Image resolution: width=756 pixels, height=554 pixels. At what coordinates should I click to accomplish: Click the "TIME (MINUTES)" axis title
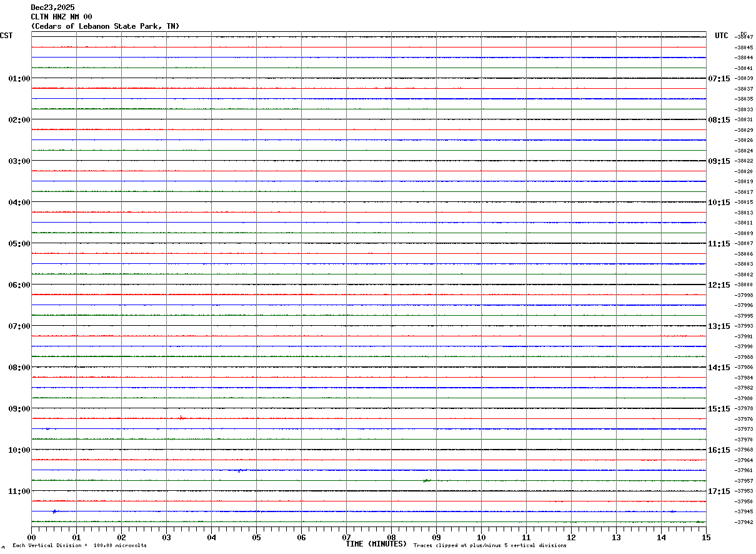point(376,544)
